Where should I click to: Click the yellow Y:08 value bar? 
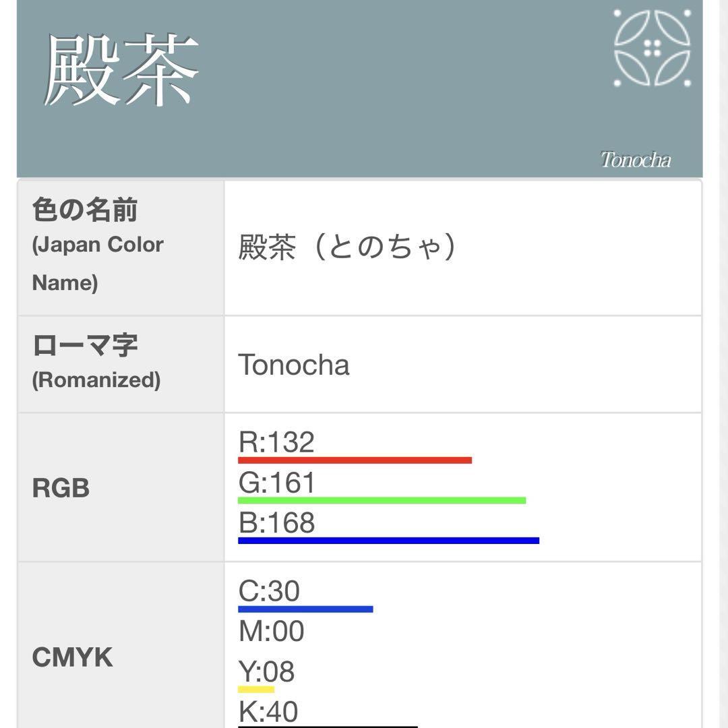pos(256,690)
